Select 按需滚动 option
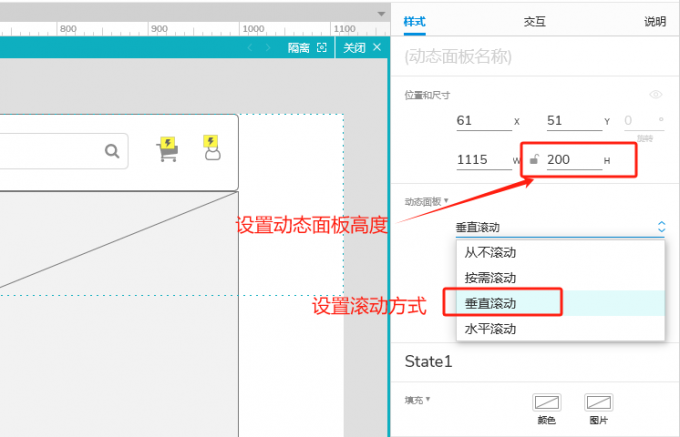Viewport: 680px width, 437px height. click(x=560, y=278)
